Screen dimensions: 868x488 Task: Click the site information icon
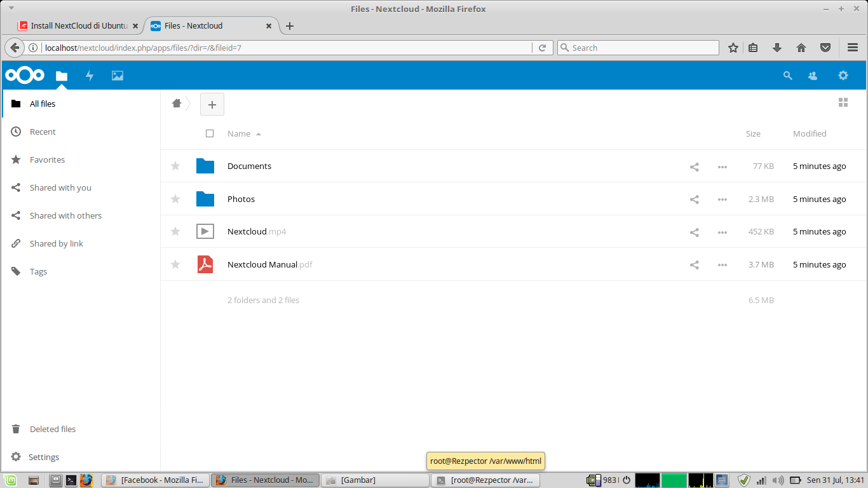(x=33, y=48)
